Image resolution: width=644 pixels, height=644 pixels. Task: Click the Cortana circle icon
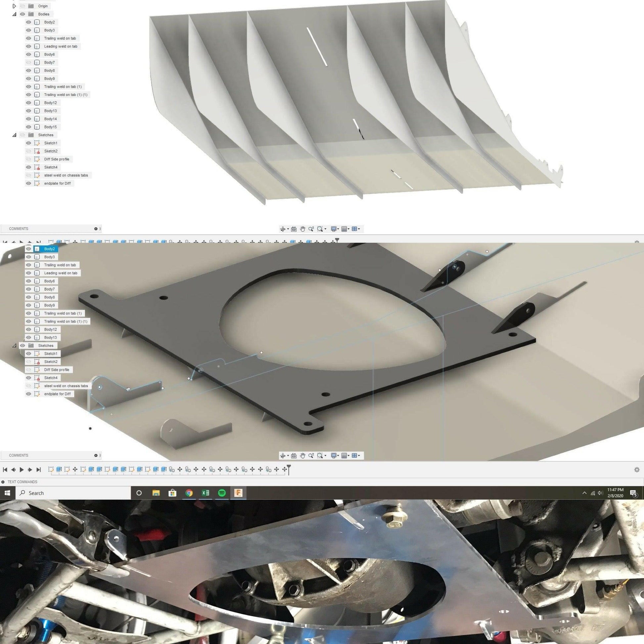coord(139,493)
